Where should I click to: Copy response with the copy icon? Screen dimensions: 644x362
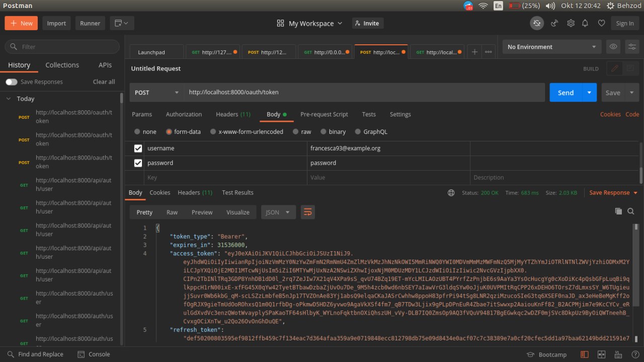point(619,211)
